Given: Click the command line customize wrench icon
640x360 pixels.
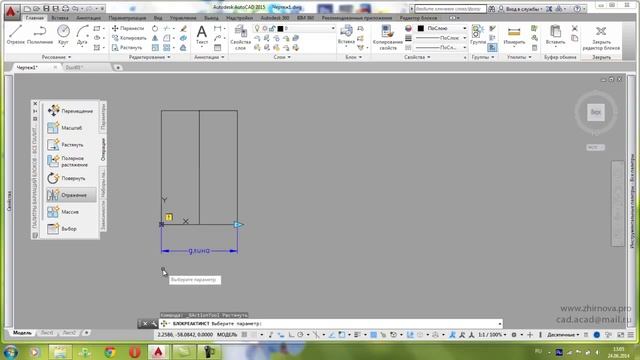Looking at the screenshot, I should point(153,324).
